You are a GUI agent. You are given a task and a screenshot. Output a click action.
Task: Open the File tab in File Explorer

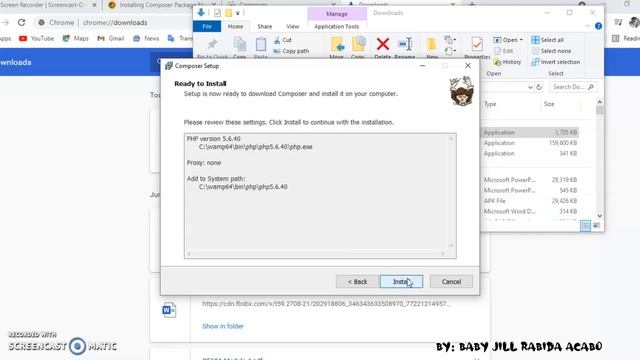(x=207, y=27)
